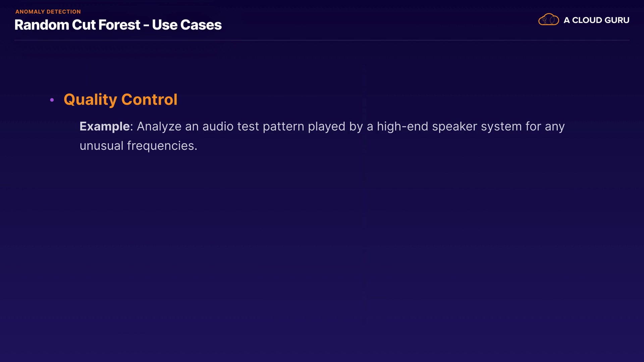The height and width of the screenshot is (362, 644).
Task: Click the word "high-end" in the example
Action: (x=402, y=126)
